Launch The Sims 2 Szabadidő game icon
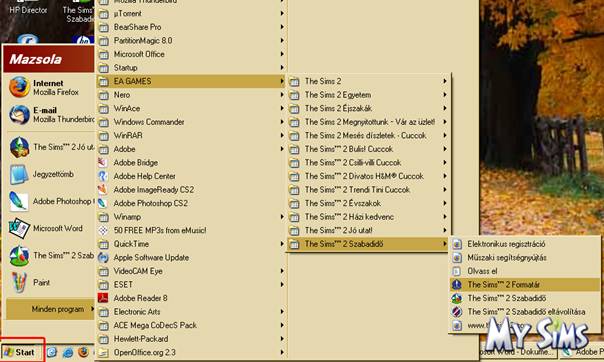 click(x=457, y=298)
